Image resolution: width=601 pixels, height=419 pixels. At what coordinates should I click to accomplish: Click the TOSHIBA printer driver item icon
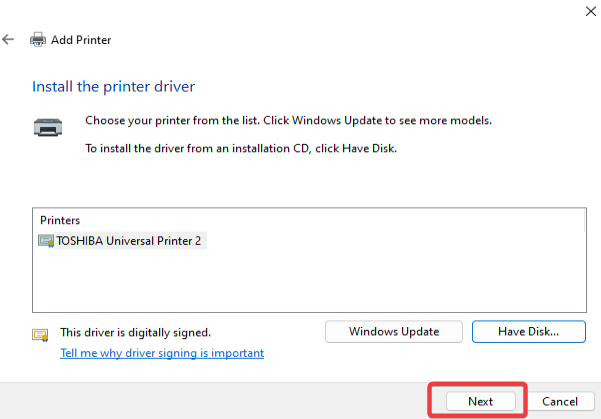[46, 240]
